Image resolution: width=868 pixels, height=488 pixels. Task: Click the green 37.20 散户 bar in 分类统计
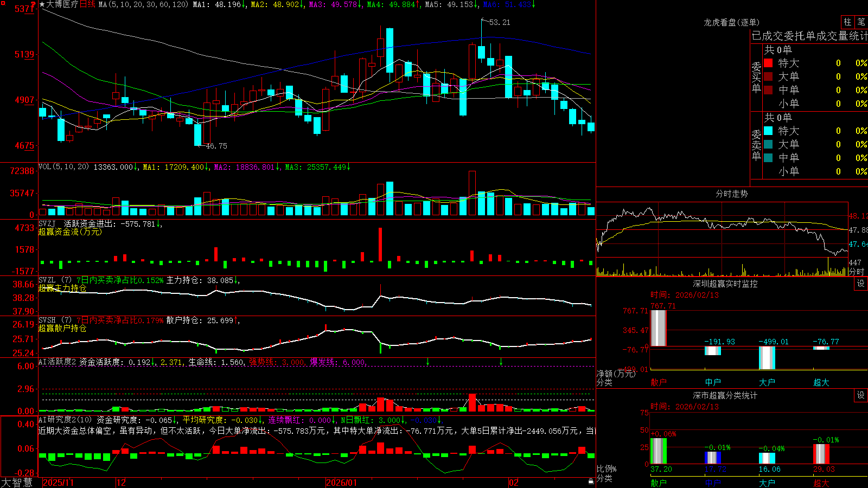(x=659, y=451)
